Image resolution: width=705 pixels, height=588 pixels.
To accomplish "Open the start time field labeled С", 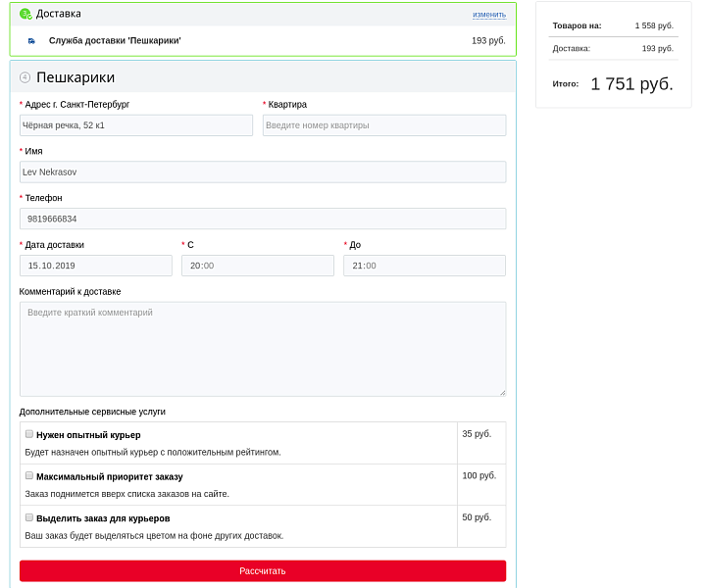I will [x=257, y=266].
